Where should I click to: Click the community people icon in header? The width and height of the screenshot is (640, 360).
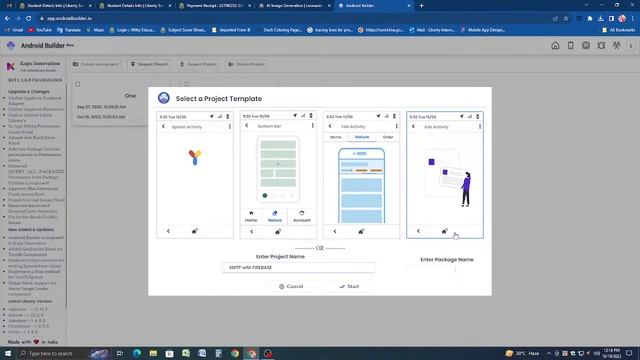coord(617,45)
